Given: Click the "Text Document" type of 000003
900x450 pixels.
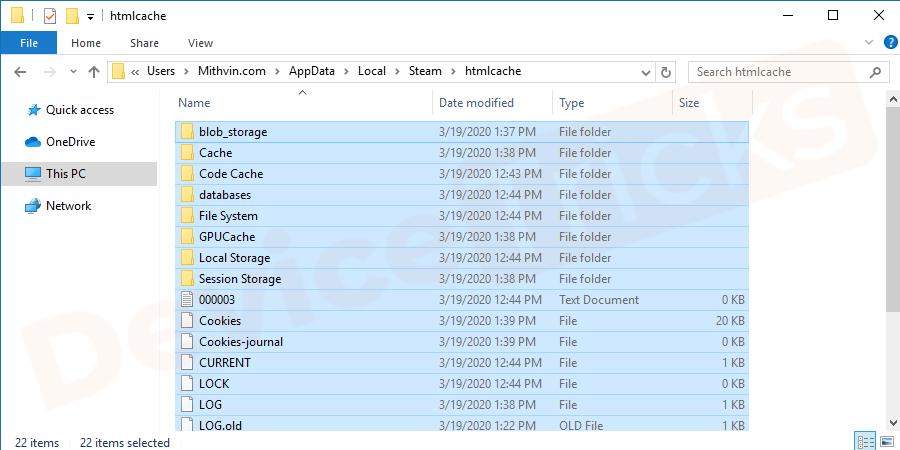Looking at the screenshot, I should pos(599,300).
